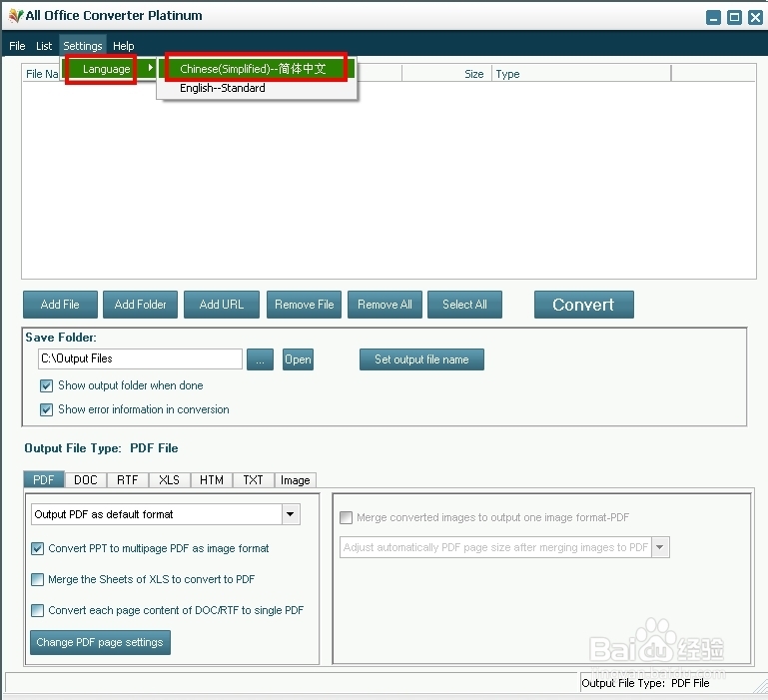
Task: Click the Remove File button
Action: click(305, 305)
